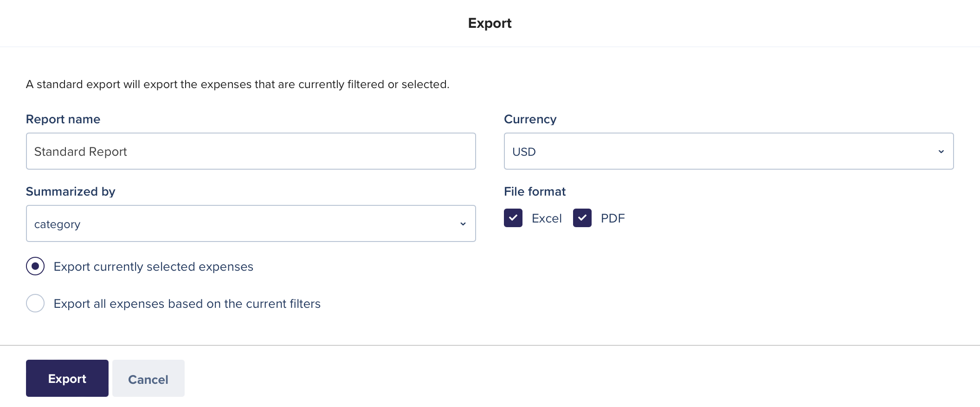Click the Summarized by field label
This screenshot has height=407, width=980.
71,191
